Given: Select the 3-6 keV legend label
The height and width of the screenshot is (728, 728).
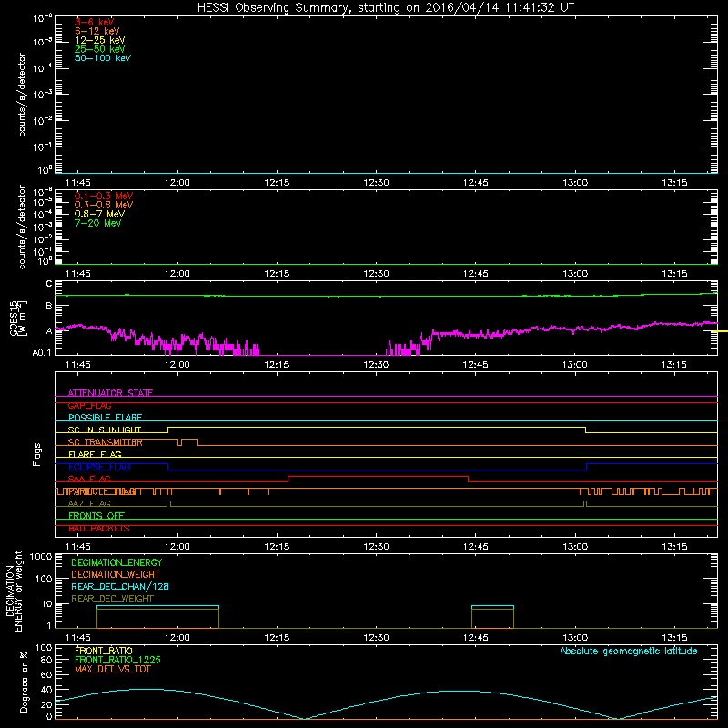Looking at the screenshot, I should coord(95,22).
